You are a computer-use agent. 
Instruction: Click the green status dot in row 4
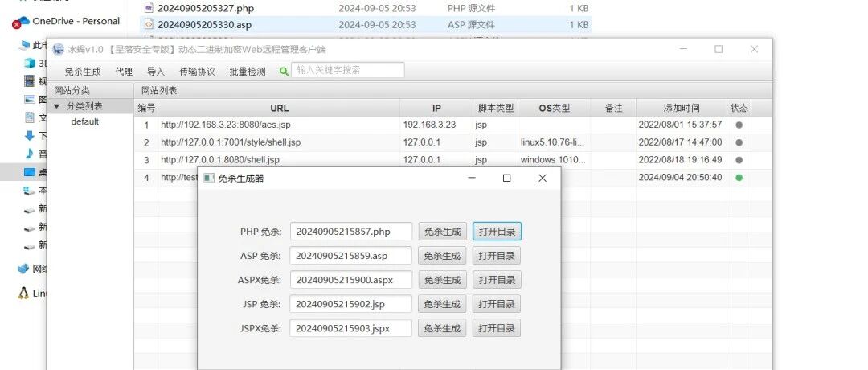point(739,178)
